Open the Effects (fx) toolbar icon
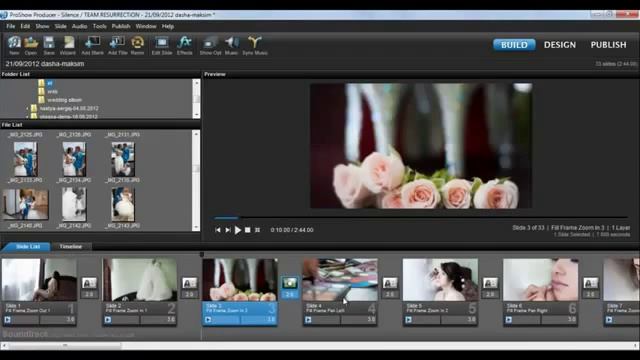Image resolution: width=640 pixels, height=360 pixels. [184, 45]
